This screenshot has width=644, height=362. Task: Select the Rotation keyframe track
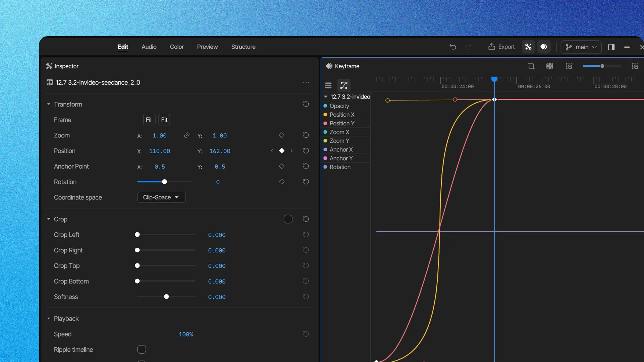click(x=346, y=167)
